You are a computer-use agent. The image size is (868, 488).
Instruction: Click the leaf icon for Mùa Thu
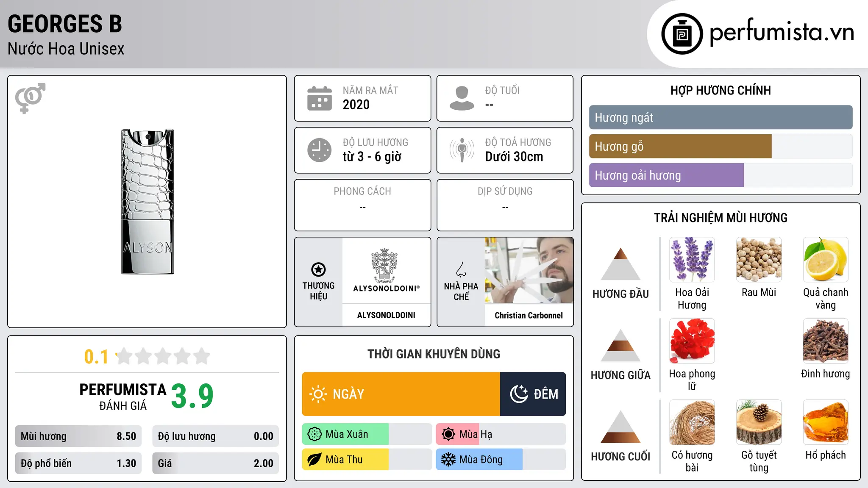(314, 460)
